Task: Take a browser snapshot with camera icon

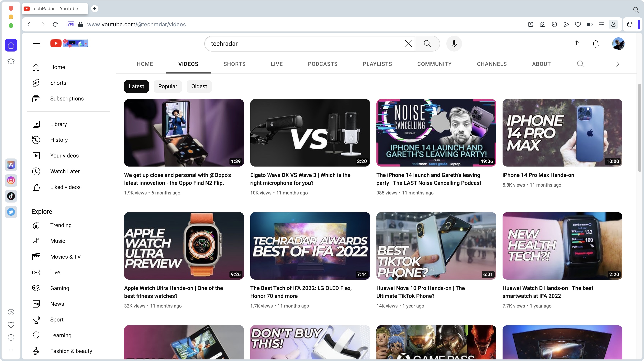Action: pos(542,24)
